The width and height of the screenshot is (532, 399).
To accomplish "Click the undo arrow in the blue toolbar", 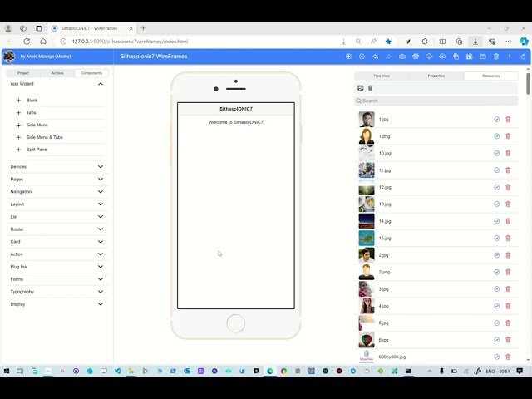I will coord(375,57).
